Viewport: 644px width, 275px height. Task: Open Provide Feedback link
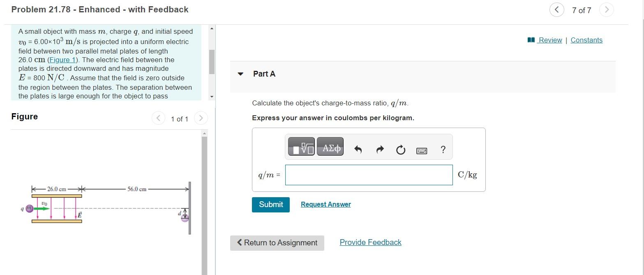click(370, 242)
